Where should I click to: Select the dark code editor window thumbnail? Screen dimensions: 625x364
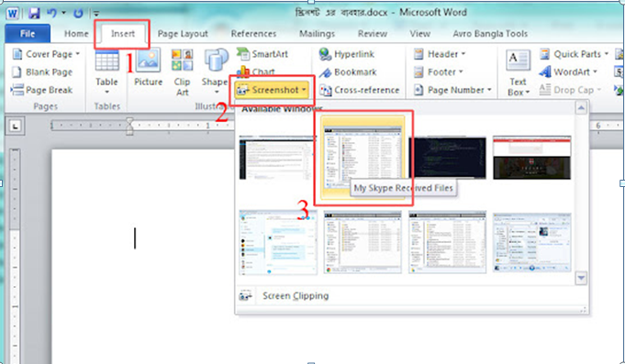point(447,158)
